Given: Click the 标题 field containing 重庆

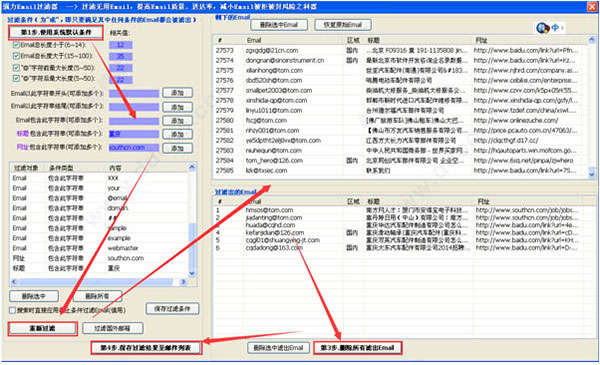Looking at the screenshot, I should click(x=134, y=134).
